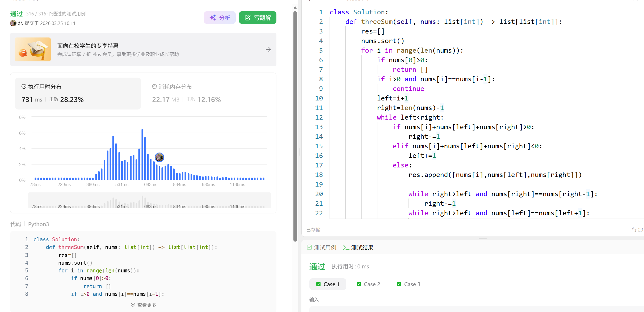Select the Case 2 test checkbox
Screen dimensions: 644x312
tap(359, 284)
